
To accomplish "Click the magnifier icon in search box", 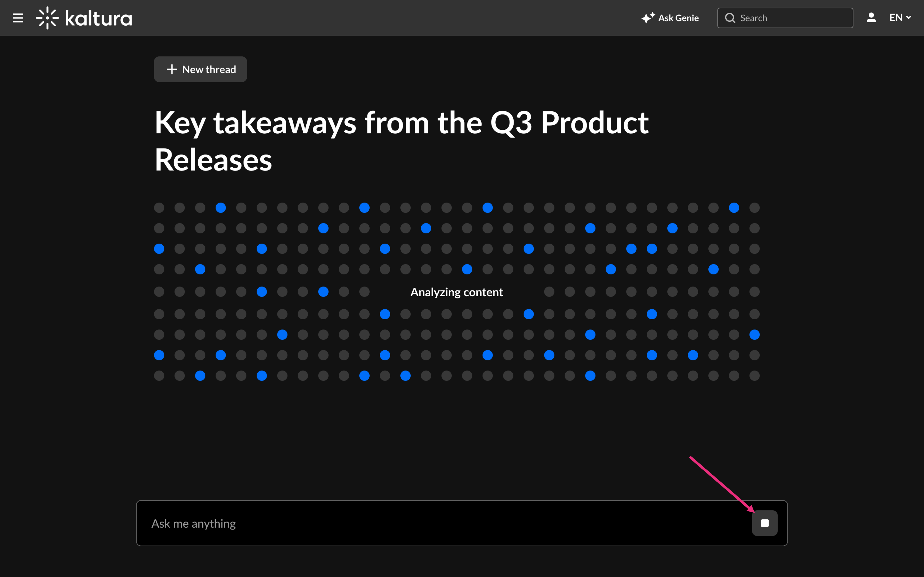I will tap(730, 18).
